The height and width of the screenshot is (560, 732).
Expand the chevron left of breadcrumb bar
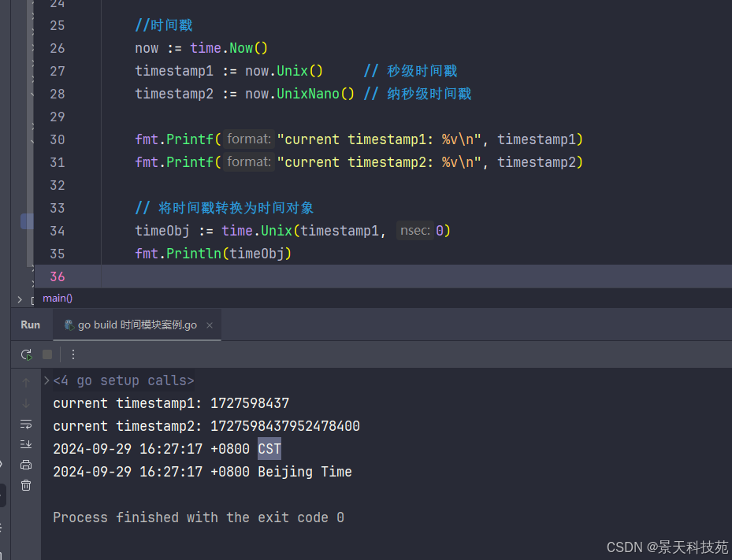20,299
